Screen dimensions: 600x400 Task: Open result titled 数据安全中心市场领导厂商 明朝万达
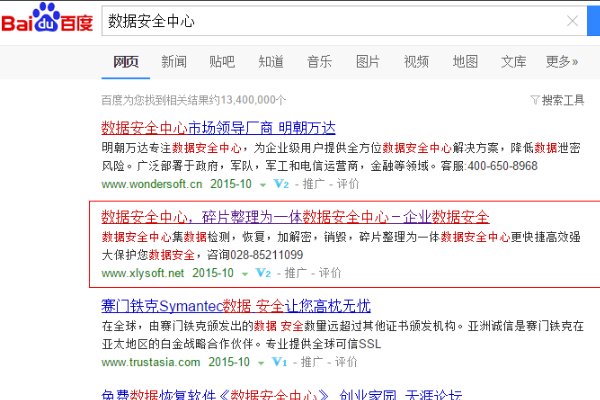(218, 128)
